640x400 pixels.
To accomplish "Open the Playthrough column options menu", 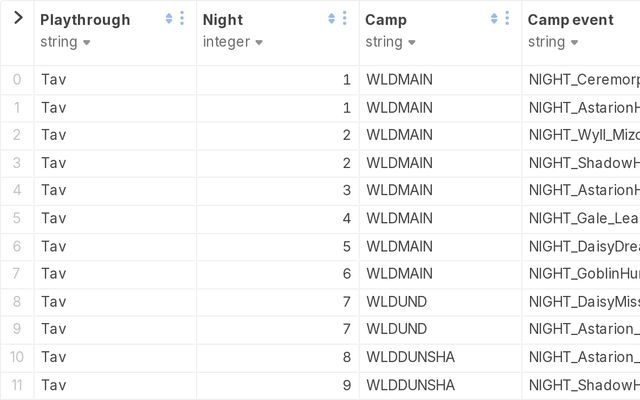I will click(x=182, y=19).
